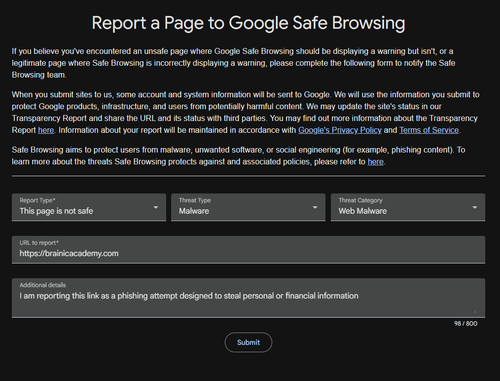Viewport: 500px width, 381px height.
Task: Open the Threat Category dropdown
Action: (x=408, y=207)
